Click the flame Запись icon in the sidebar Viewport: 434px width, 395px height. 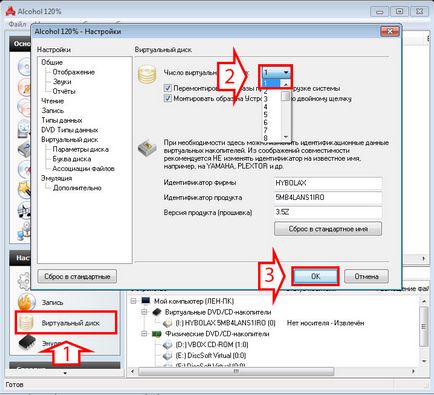coord(27,302)
